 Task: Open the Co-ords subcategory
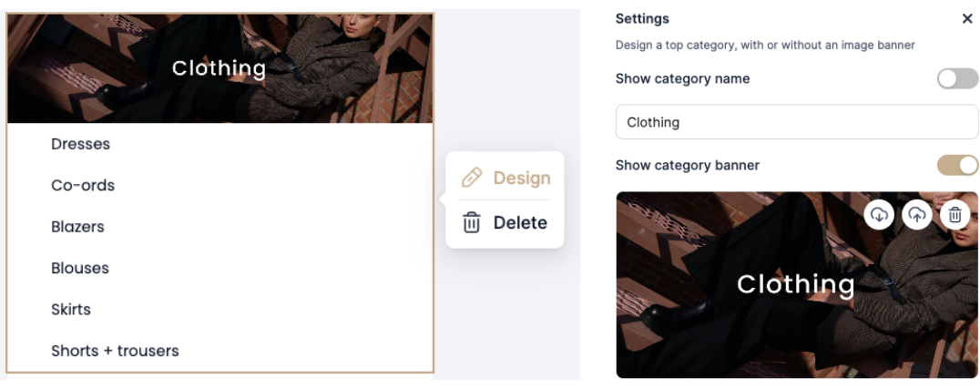point(83,185)
